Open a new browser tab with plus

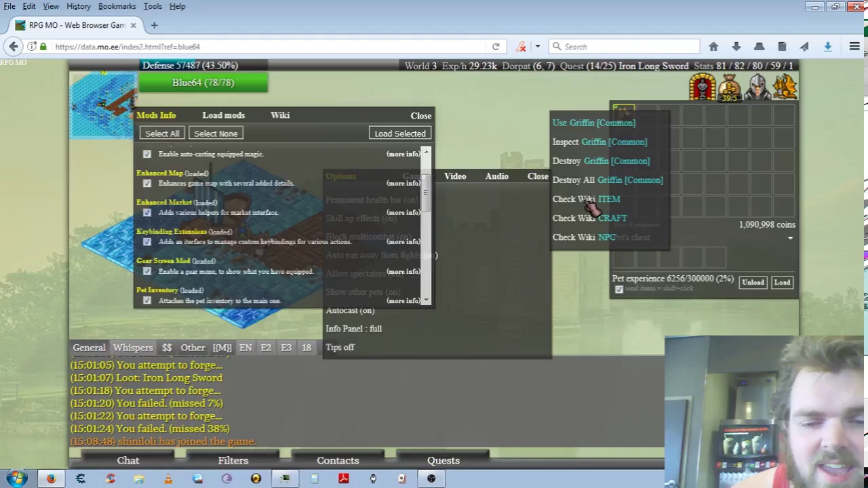click(x=154, y=25)
